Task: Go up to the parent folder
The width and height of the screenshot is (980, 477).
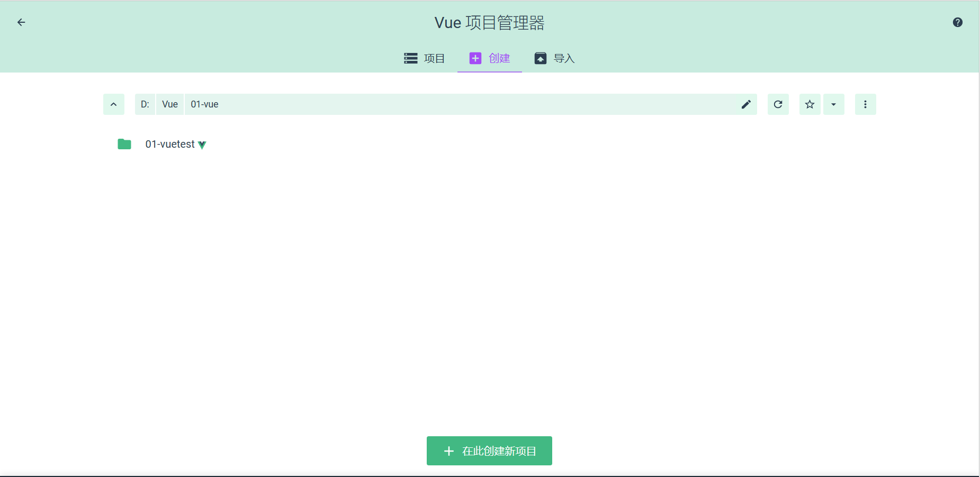Action: click(114, 104)
